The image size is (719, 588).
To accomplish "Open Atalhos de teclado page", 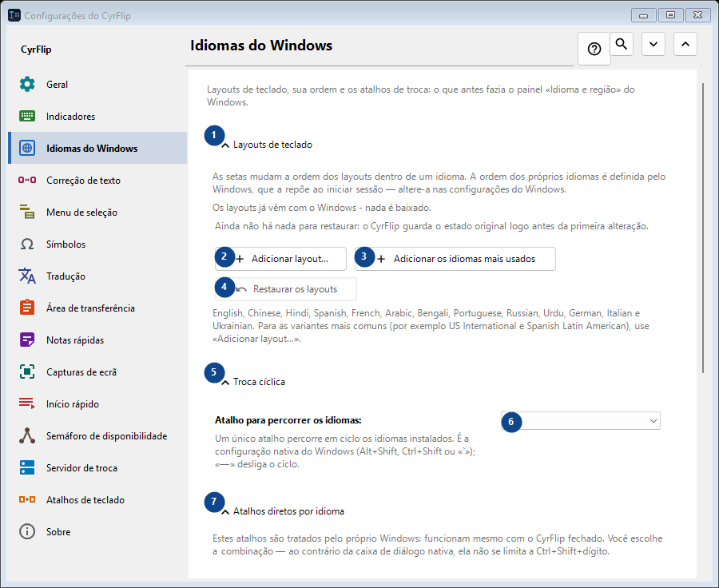I will tap(97, 499).
